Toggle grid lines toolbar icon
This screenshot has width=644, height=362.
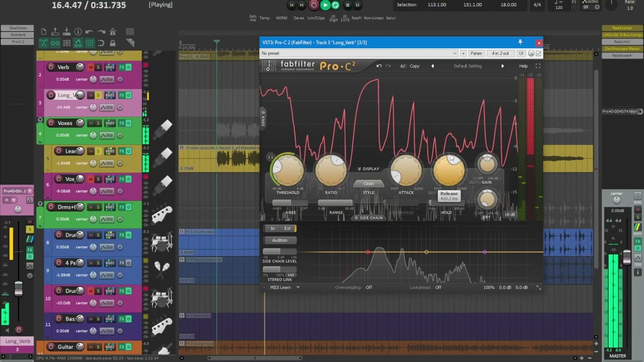pyautogui.click(x=90, y=43)
